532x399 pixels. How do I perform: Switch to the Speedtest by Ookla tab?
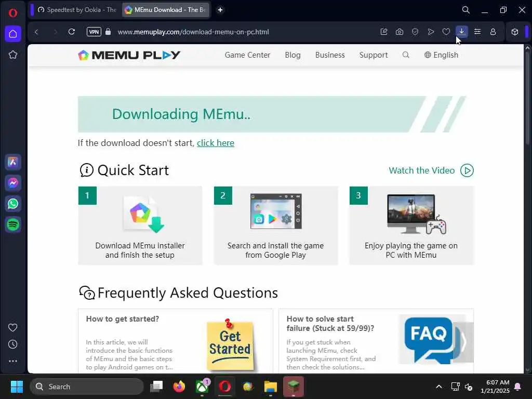77,10
